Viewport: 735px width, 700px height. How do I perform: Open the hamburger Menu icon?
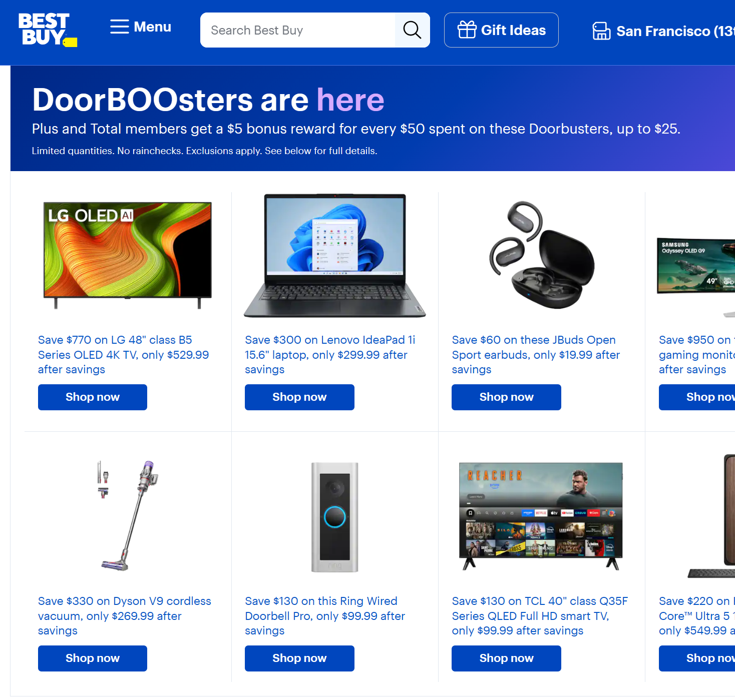[x=120, y=27]
